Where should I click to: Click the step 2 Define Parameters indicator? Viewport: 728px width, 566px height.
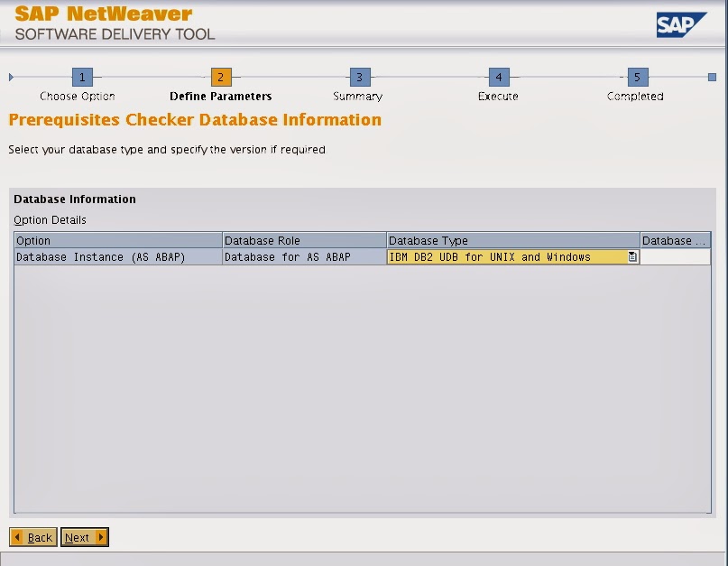[x=219, y=77]
